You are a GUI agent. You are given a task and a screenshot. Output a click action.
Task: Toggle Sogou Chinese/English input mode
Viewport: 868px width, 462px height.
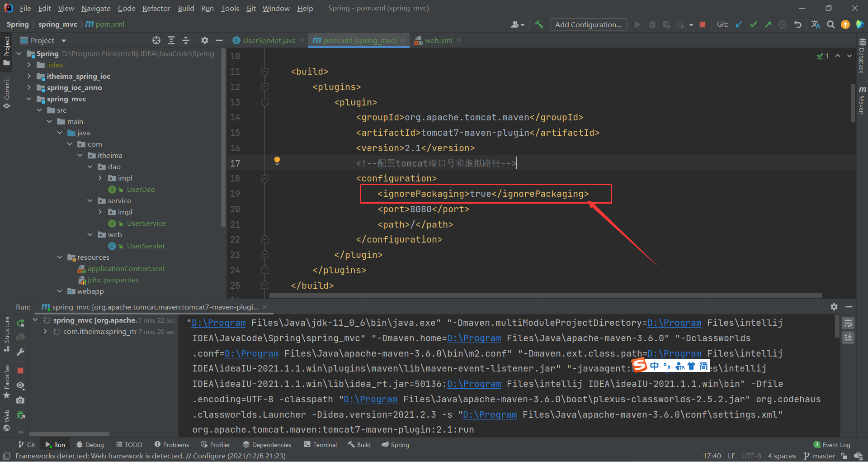pyautogui.click(x=654, y=366)
